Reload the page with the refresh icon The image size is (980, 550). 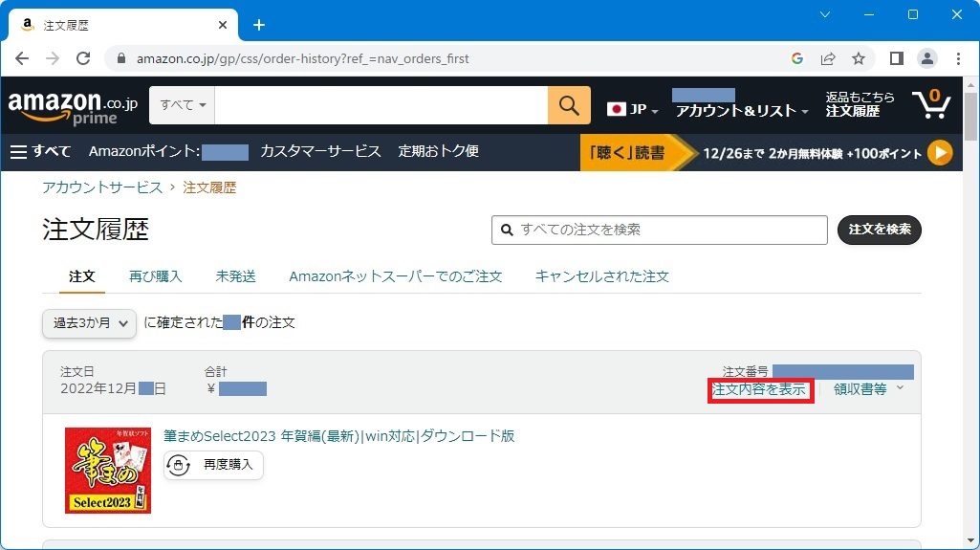pyautogui.click(x=83, y=58)
